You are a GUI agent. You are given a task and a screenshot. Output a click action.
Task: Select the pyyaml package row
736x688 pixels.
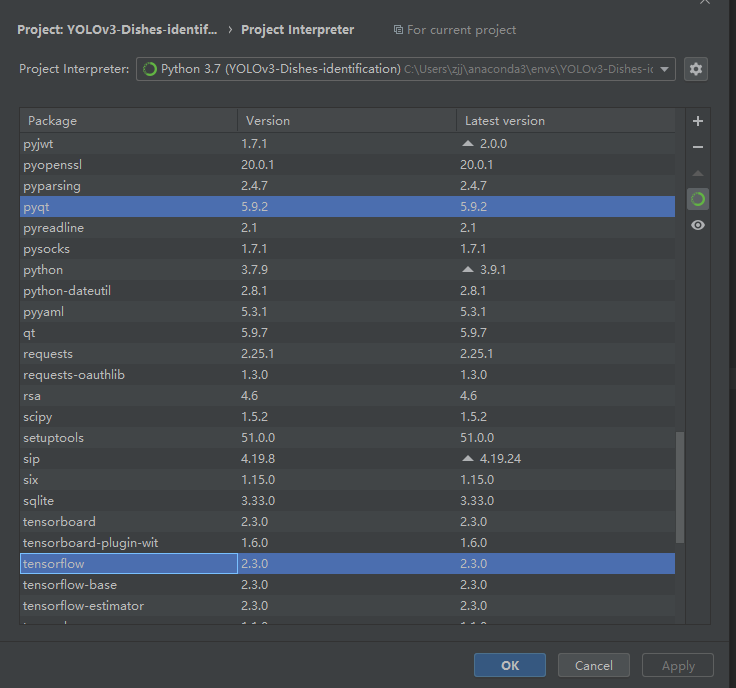click(347, 312)
